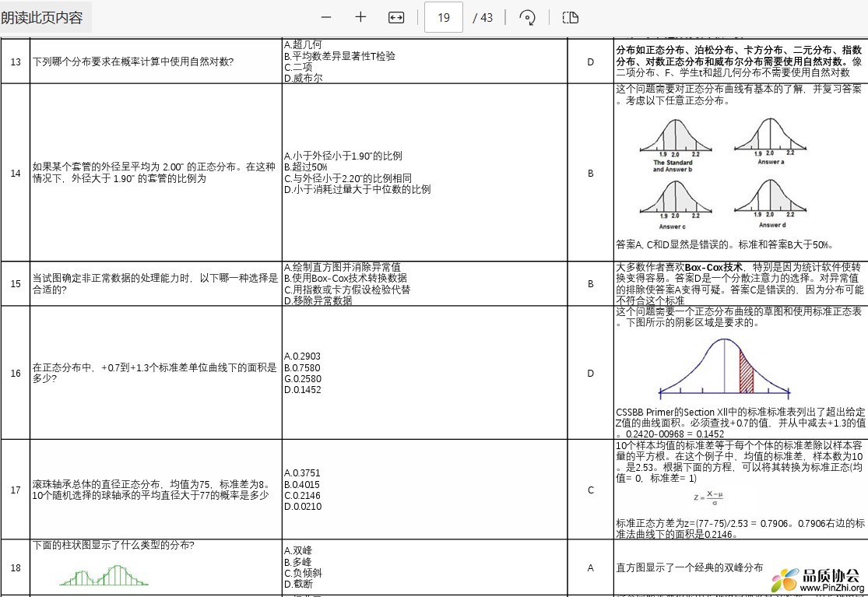This screenshot has height=597, width=868.
Task: Click option 'A.双峰' in row 18
Action: click(298, 551)
